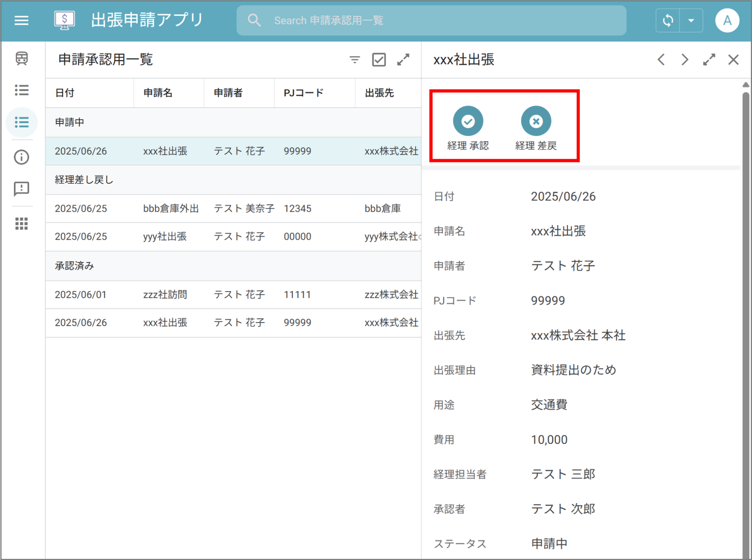Screen dimensions: 752x560
Task: Click the 出張申請アプリ app title
Action: pyautogui.click(x=147, y=20)
